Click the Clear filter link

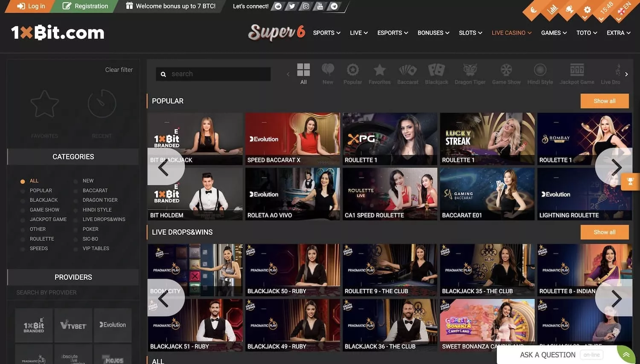pos(119,70)
